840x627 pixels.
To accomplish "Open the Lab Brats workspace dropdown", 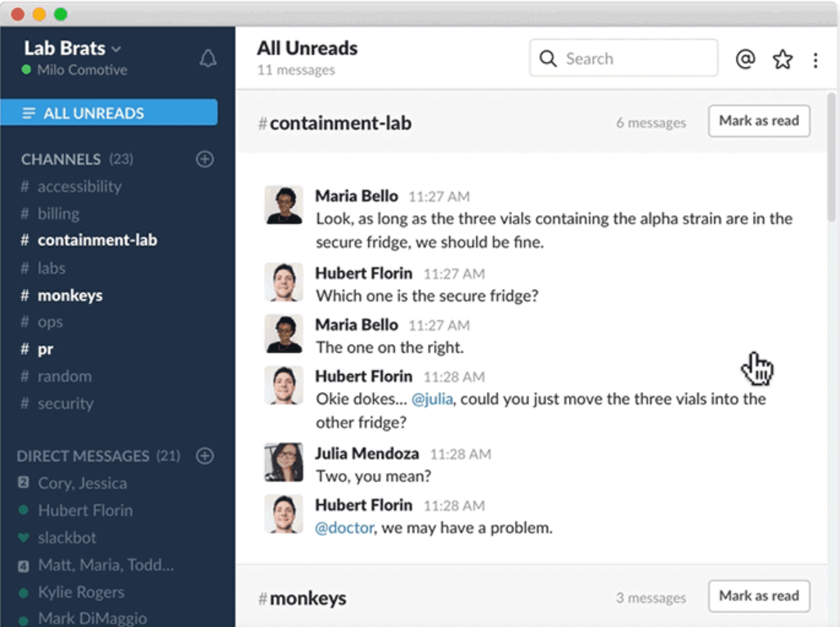I will click(72, 48).
